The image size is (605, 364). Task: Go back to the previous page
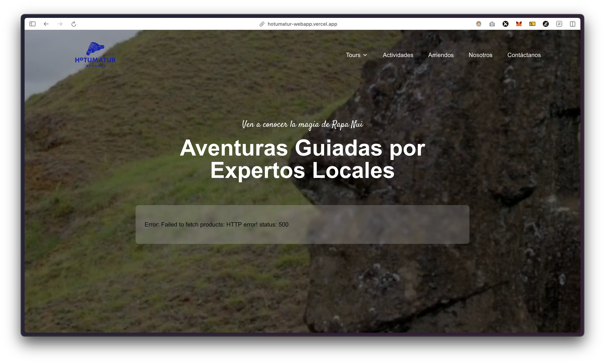[x=46, y=24]
